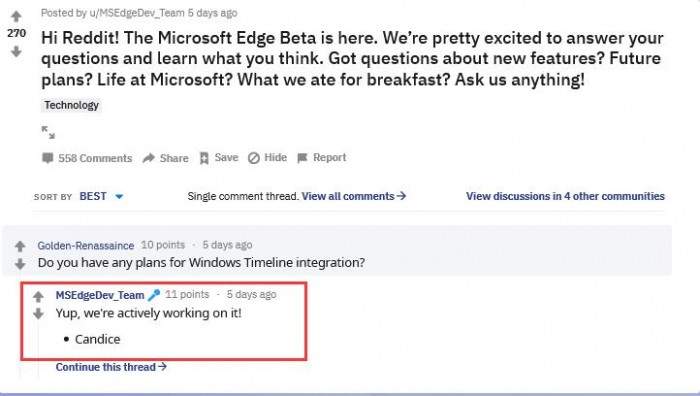
Task: Report this post
Action: tap(322, 158)
